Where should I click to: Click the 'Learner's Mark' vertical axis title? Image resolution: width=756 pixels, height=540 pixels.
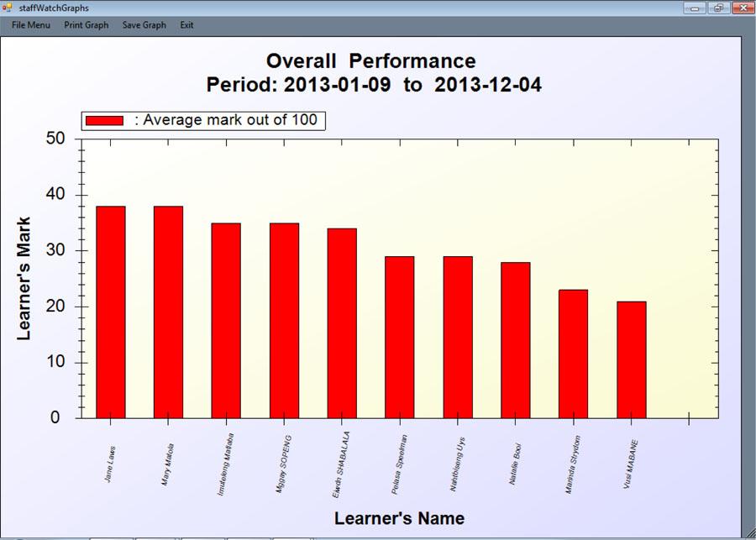point(24,279)
